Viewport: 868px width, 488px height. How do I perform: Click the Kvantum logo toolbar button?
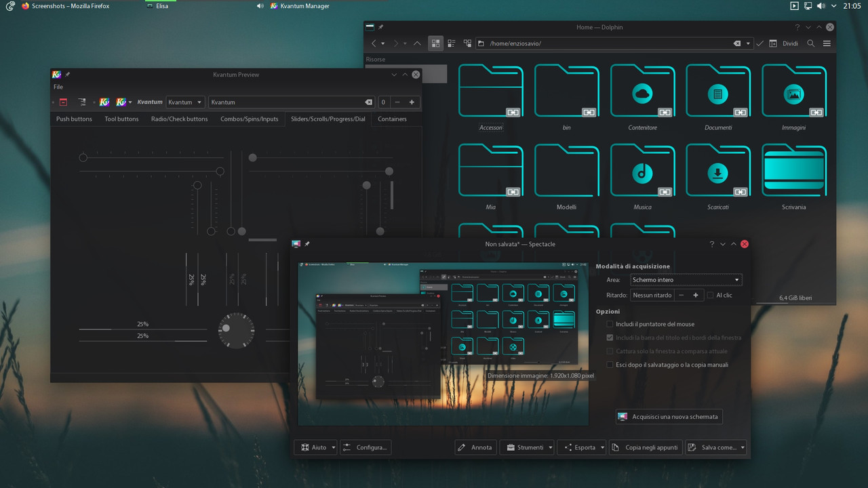click(104, 102)
